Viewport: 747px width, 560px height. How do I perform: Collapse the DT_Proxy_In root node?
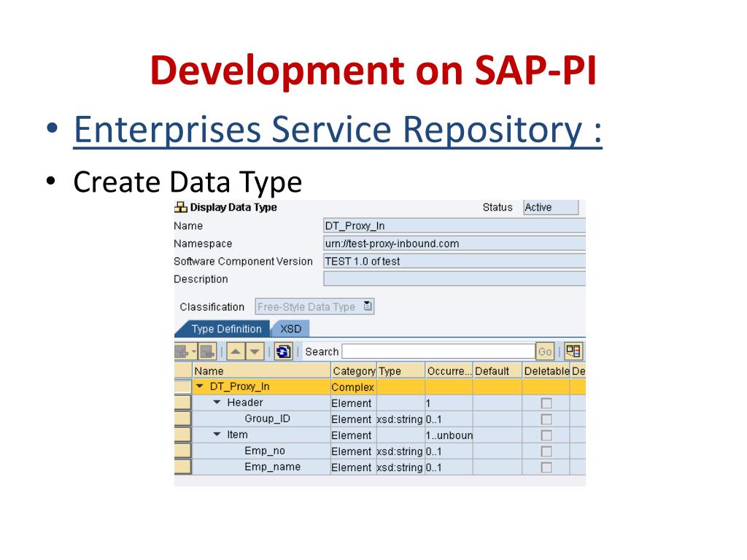[200, 386]
